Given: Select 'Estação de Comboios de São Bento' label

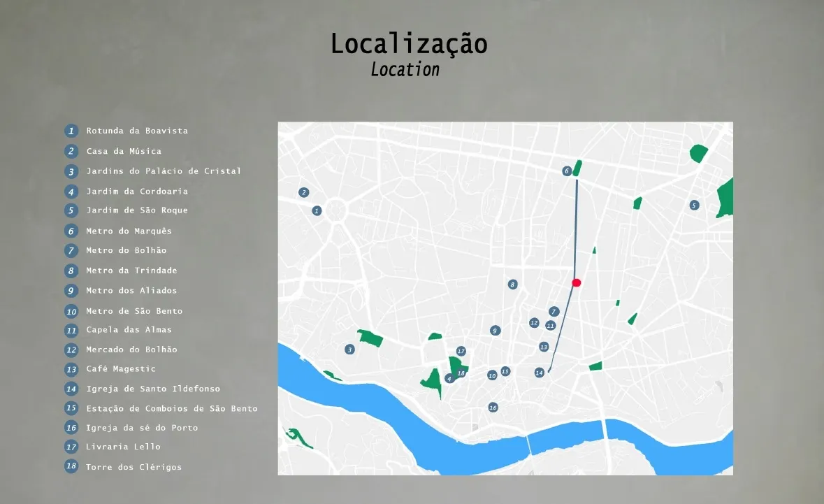Looking at the screenshot, I should tap(172, 409).
